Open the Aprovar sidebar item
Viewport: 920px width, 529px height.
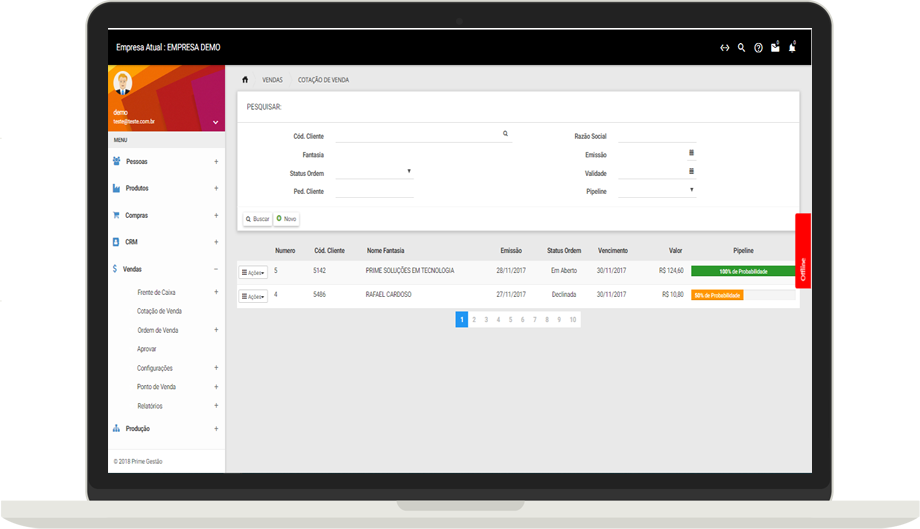(x=147, y=349)
